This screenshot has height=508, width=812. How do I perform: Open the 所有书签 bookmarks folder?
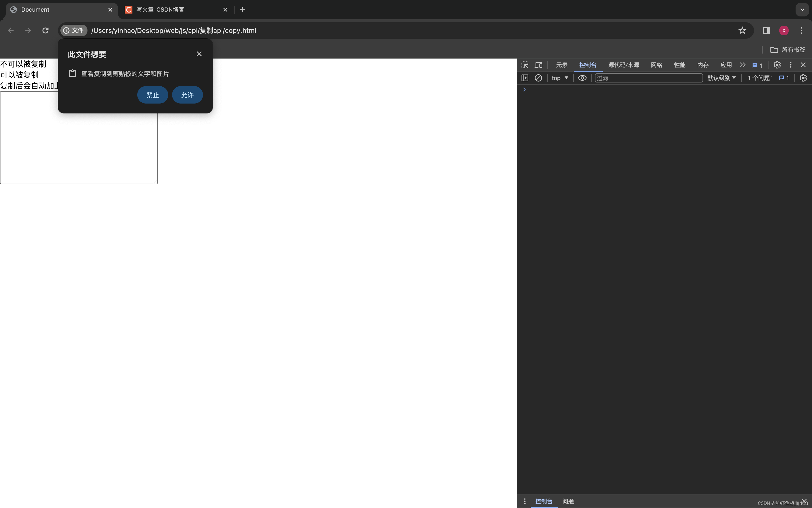[x=788, y=50]
